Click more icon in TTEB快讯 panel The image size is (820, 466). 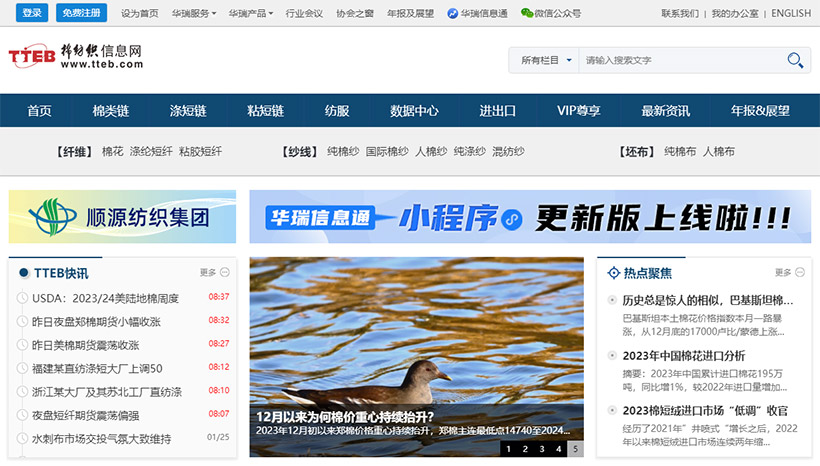[225, 272]
